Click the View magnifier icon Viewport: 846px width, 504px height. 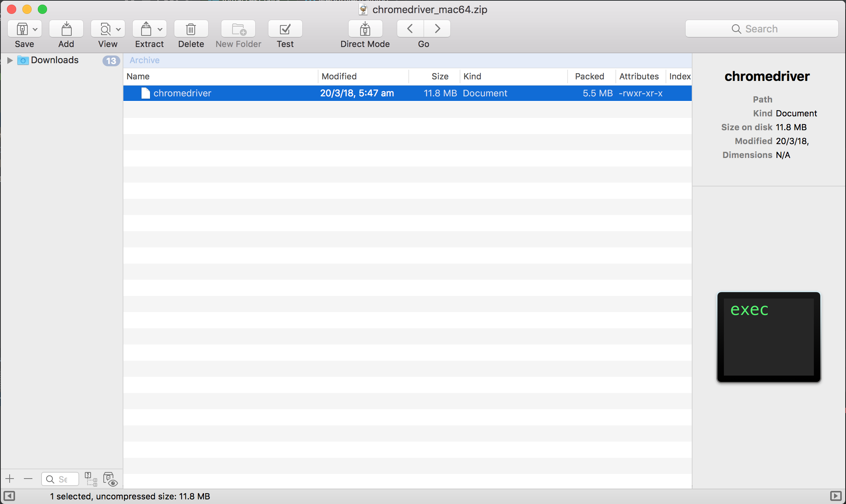point(105,29)
